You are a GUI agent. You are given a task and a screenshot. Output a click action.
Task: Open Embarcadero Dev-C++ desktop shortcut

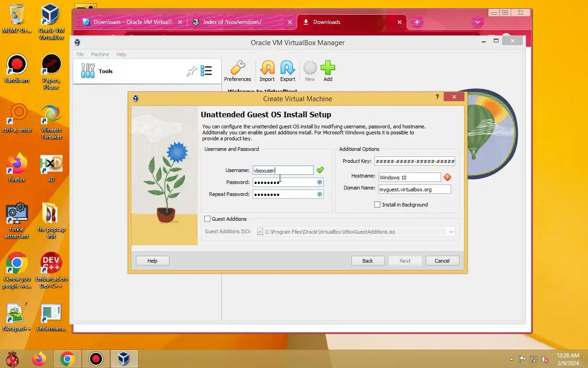51,270
